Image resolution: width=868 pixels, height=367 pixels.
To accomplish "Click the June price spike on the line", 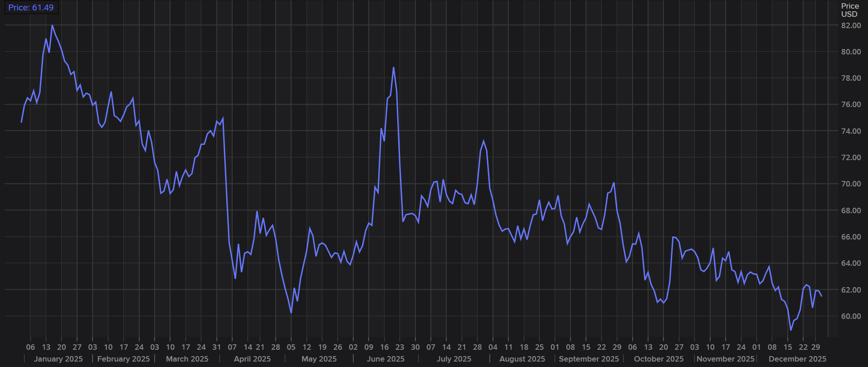I will click(x=393, y=68).
